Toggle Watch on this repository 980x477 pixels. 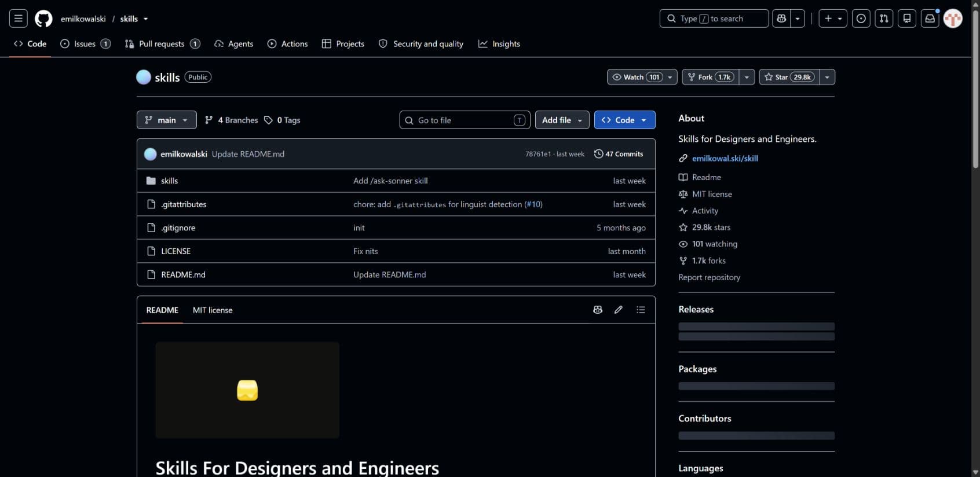pyautogui.click(x=635, y=77)
